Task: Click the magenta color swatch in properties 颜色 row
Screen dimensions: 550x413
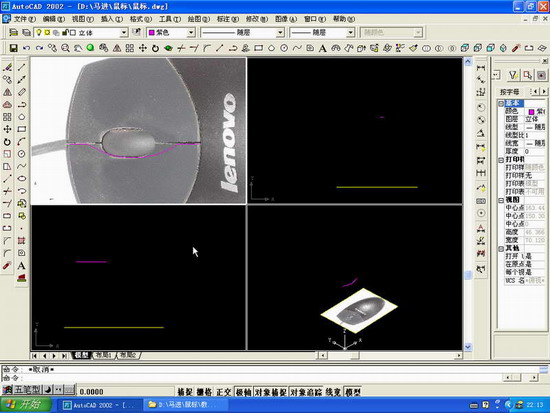Action: (x=531, y=112)
